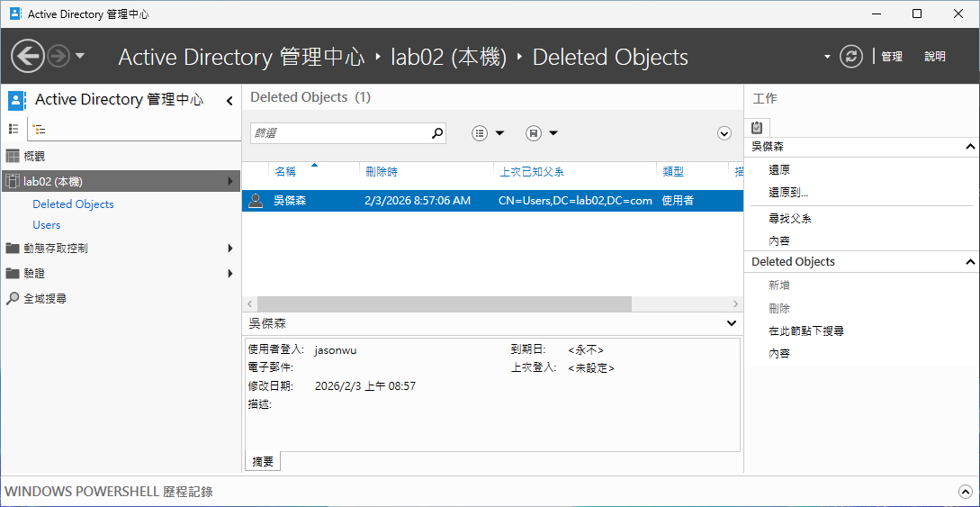Click the CN=Users,DC=lab02,DC=com cell

[x=576, y=201]
